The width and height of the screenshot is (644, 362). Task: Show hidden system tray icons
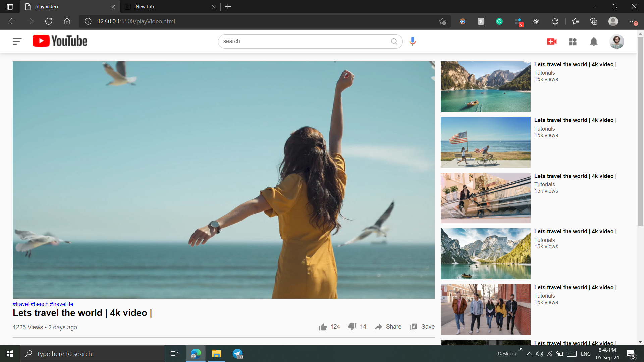point(529,354)
